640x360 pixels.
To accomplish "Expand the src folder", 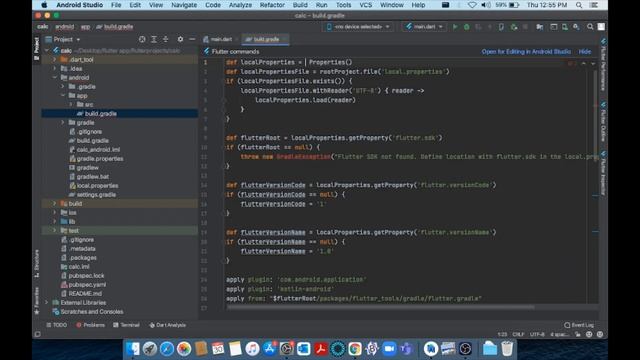I will pos(71,104).
